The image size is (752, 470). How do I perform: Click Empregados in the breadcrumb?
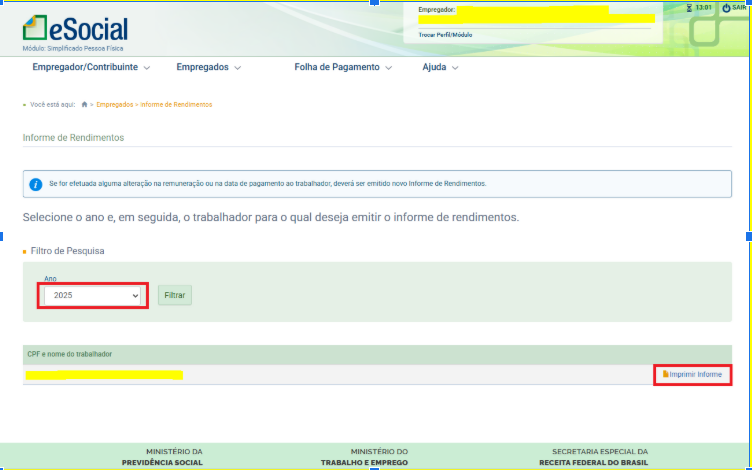pos(114,104)
